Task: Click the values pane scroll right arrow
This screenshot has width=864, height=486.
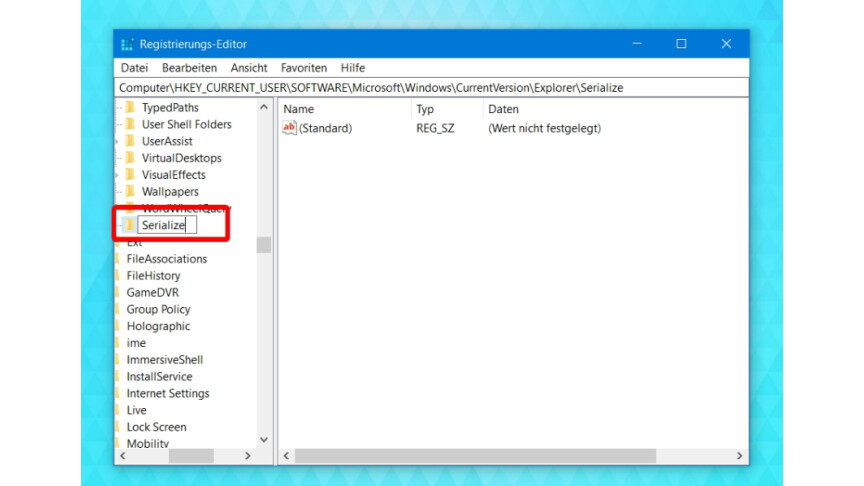Action: (739, 456)
